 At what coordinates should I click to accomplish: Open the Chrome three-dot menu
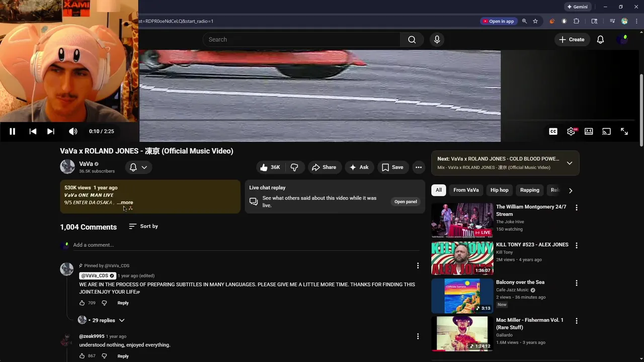click(x=635, y=21)
